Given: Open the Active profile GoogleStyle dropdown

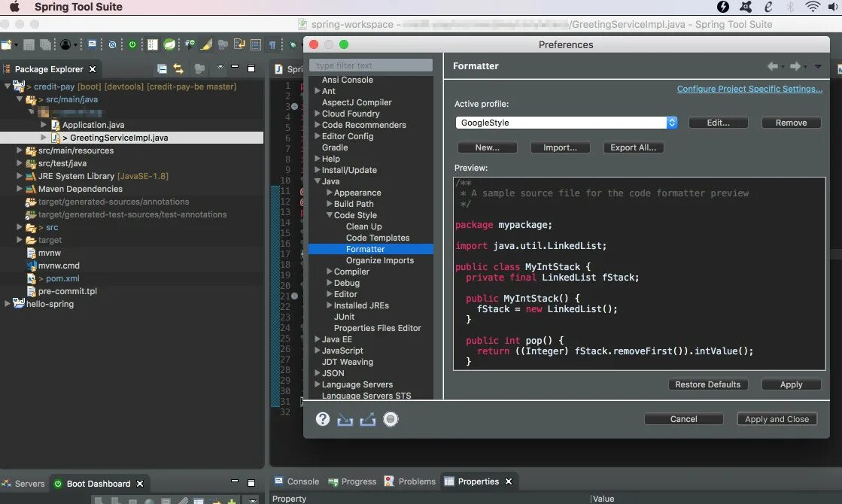Looking at the screenshot, I should coord(567,123).
